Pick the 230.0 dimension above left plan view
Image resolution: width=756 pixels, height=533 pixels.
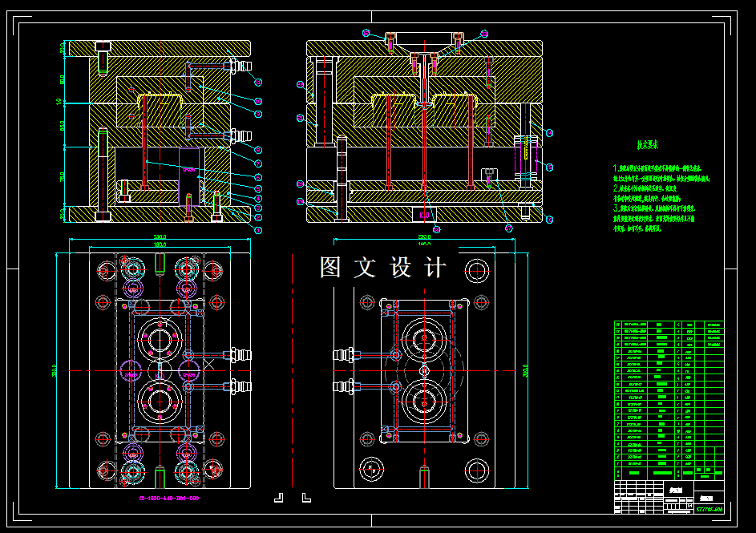pyautogui.click(x=160, y=236)
